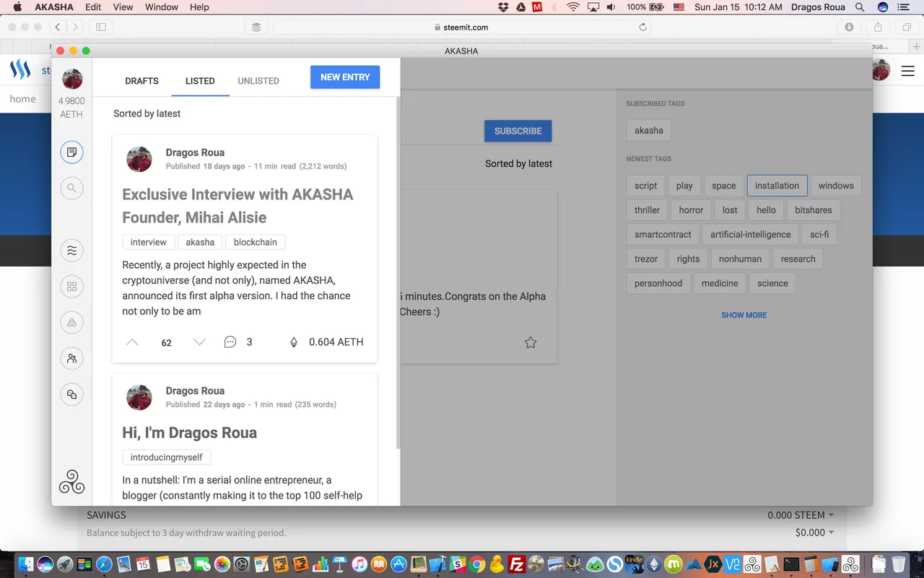
Task: Expand the 0.000 STEEM savings dropdown
Action: coord(801,515)
